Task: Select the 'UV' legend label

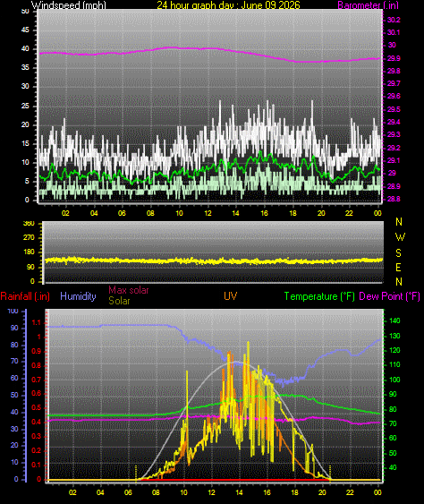Action: (230, 296)
